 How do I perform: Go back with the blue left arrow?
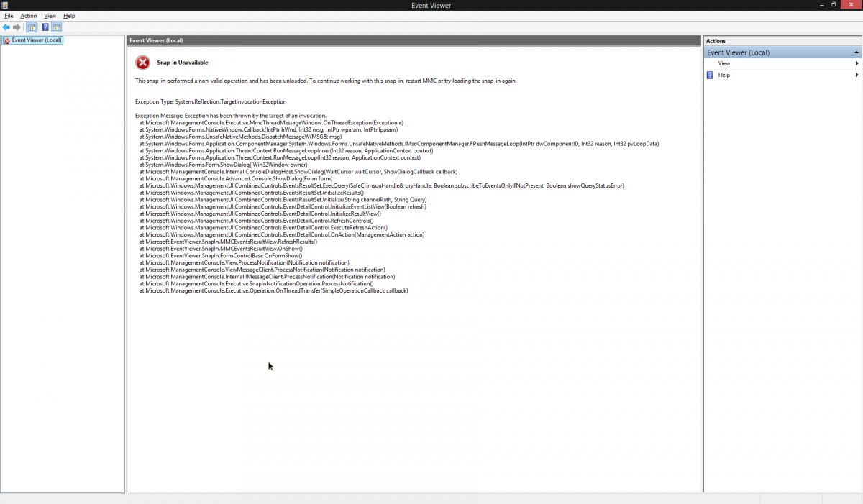coord(6,27)
